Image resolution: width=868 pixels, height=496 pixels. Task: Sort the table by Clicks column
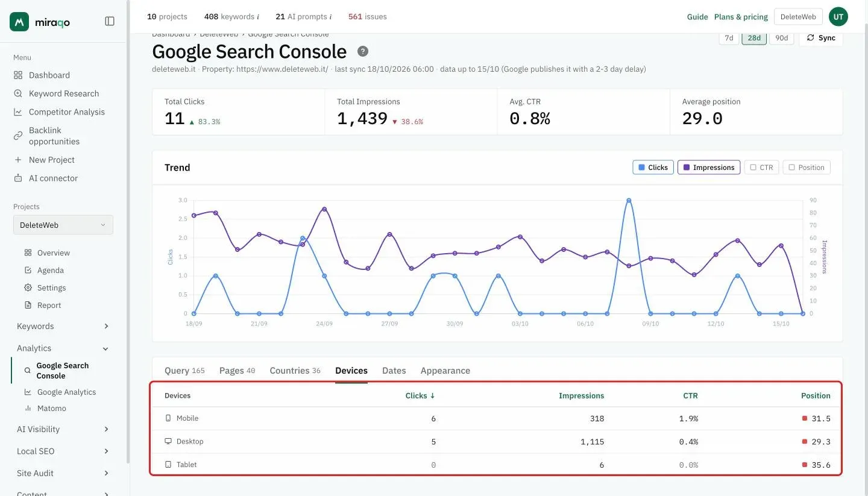420,396
